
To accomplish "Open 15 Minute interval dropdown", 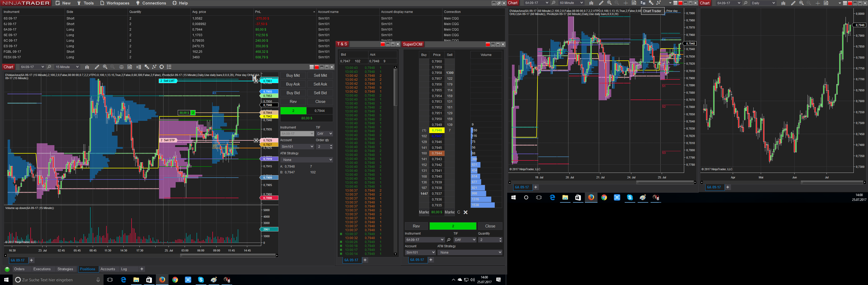I will [67, 67].
